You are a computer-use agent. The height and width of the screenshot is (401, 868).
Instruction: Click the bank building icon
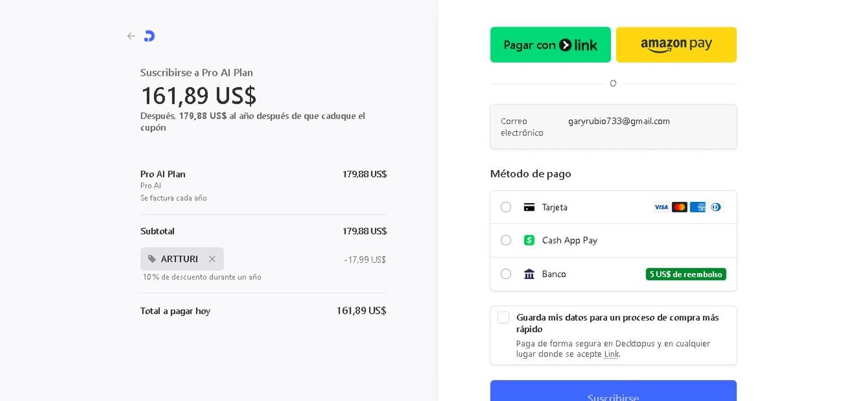[x=529, y=274]
